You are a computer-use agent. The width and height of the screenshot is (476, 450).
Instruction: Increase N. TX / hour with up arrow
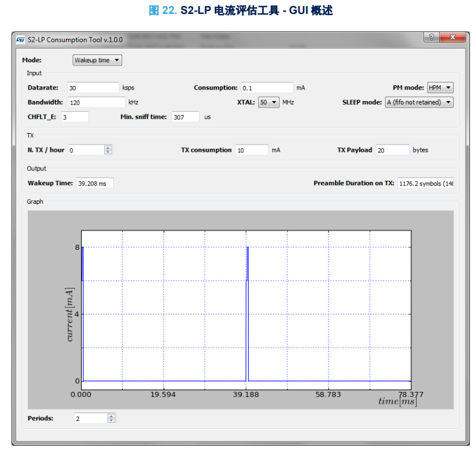click(x=108, y=148)
